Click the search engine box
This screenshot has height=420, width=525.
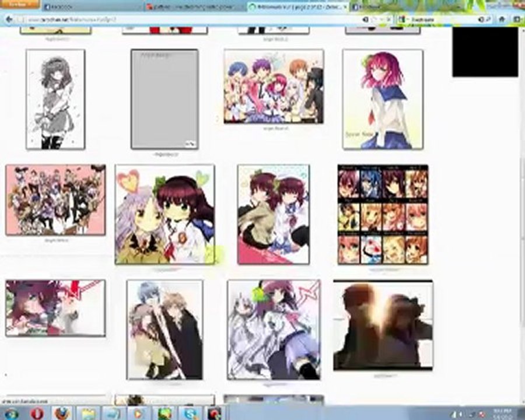tap(444, 19)
